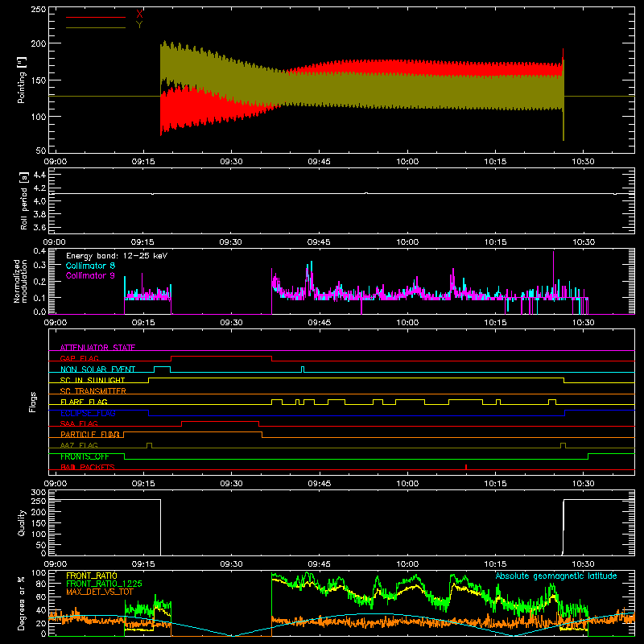Click the 10:00 time label under the Roll period plot
Image resolution: width=644 pixels, height=644 pixels.
pyautogui.click(x=407, y=242)
